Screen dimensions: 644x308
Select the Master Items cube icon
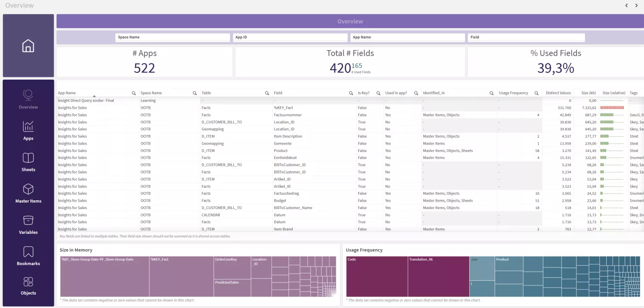click(28, 189)
